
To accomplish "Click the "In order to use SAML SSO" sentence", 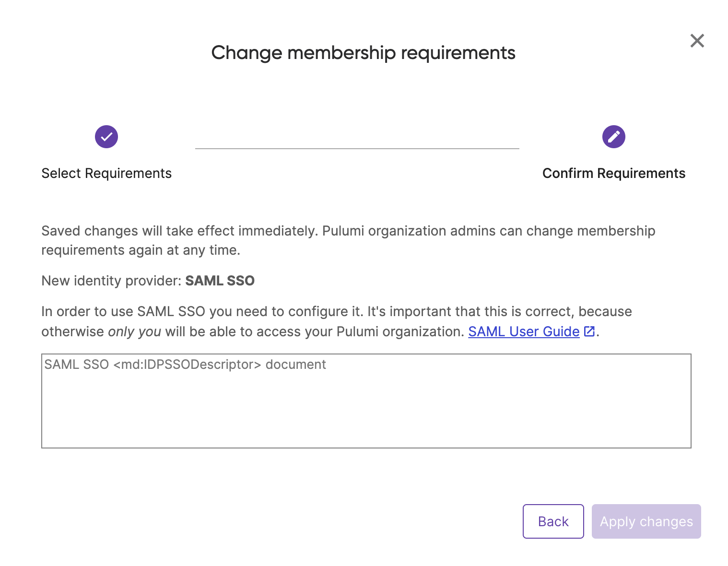I will [201, 311].
